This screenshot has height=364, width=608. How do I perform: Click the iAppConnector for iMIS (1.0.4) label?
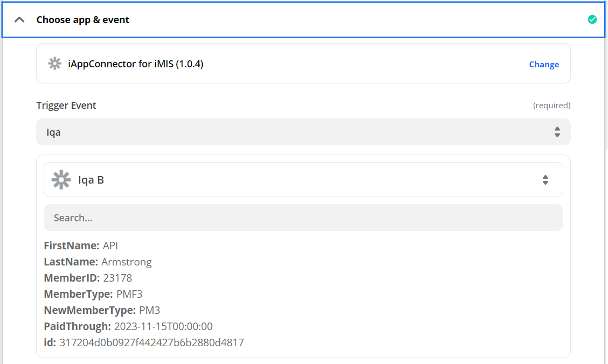135,64
